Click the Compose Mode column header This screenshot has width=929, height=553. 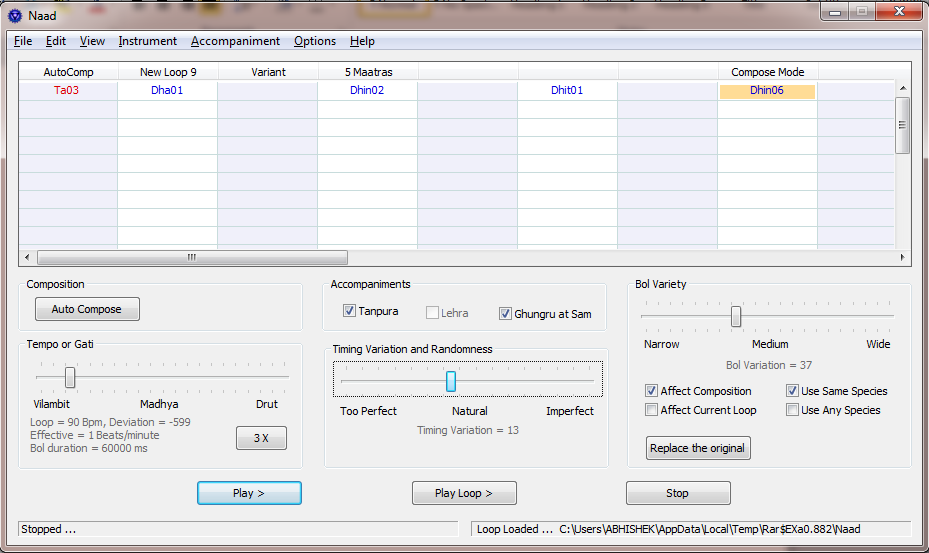pyautogui.click(x=768, y=72)
